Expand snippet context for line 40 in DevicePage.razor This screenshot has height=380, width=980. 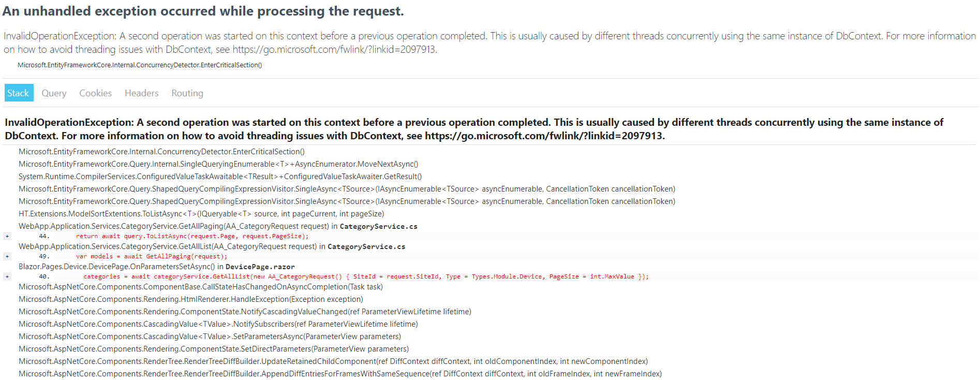(x=7, y=276)
